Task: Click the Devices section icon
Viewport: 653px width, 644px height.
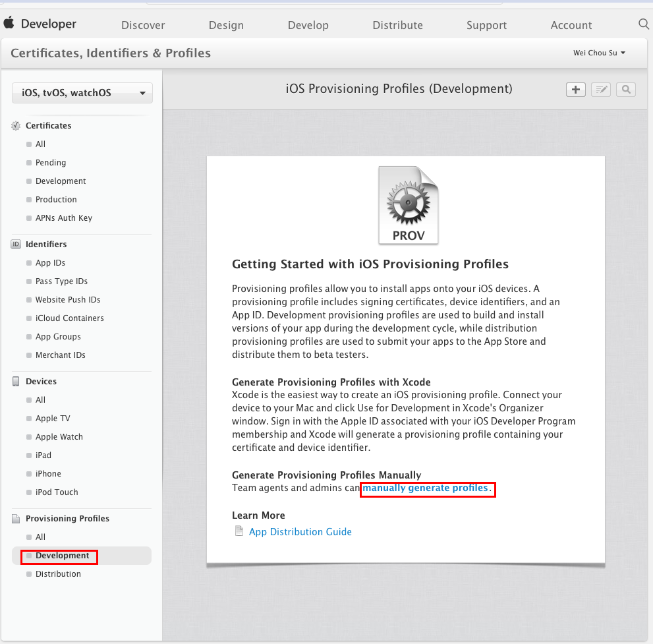Action: pyautogui.click(x=16, y=381)
